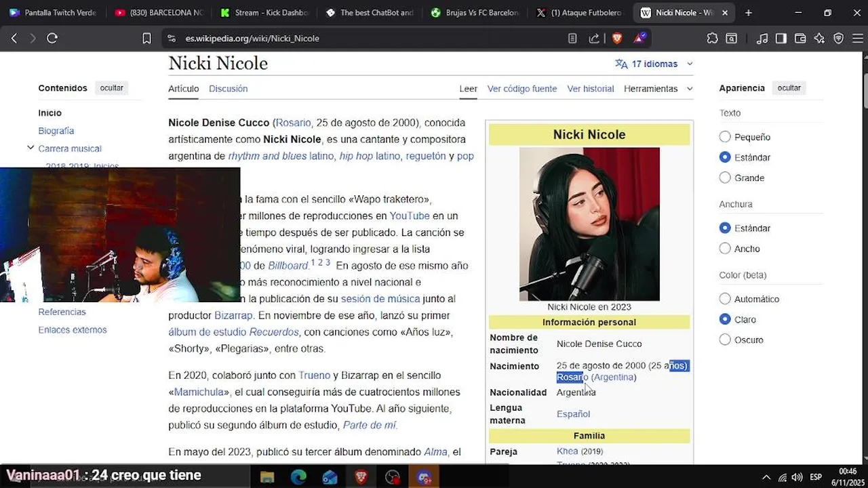Click the address bar URL field

366,39
